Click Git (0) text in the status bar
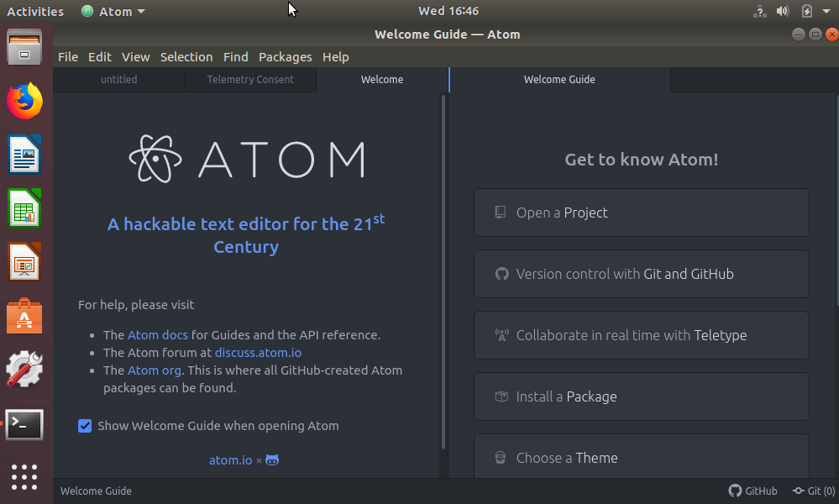839x504 pixels. tap(821, 491)
